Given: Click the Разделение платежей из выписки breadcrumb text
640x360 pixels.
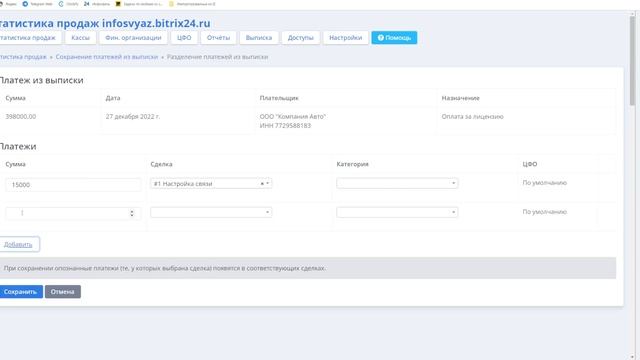Looking at the screenshot, I should [218, 57].
